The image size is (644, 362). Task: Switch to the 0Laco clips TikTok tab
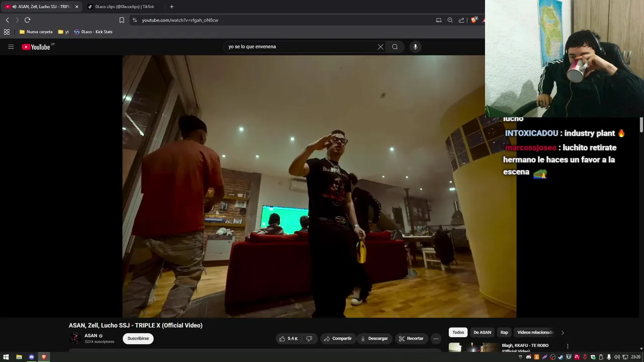[x=124, y=7]
